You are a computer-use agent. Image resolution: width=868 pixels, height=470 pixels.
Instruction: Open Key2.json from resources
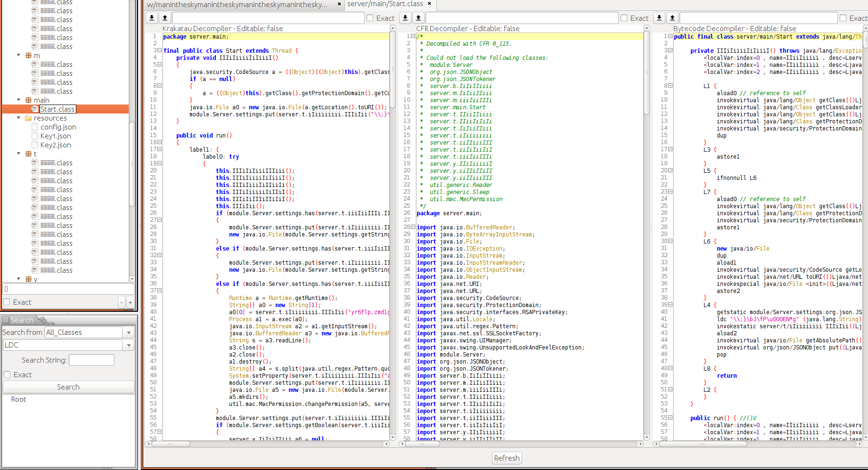[x=56, y=145]
